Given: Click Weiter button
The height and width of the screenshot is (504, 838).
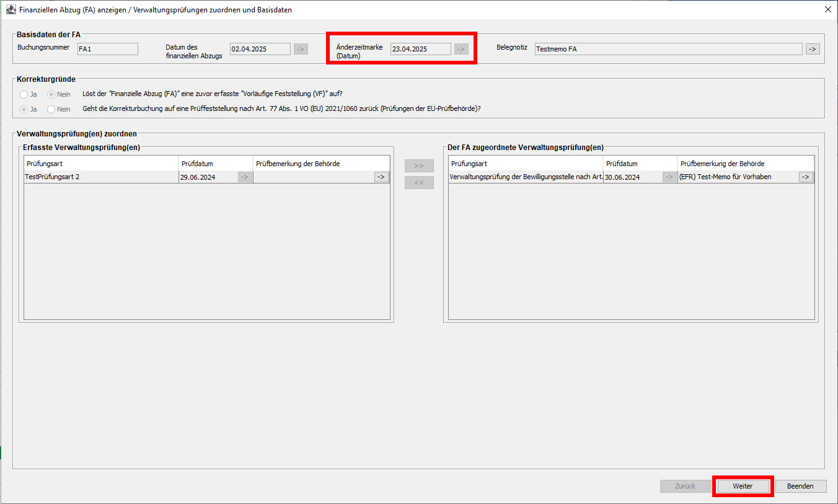Looking at the screenshot, I should [743, 487].
